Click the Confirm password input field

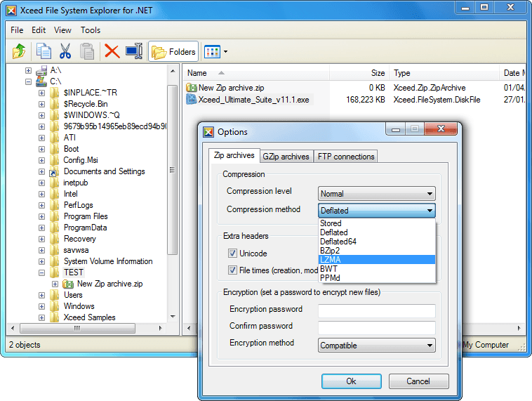click(377, 328)
